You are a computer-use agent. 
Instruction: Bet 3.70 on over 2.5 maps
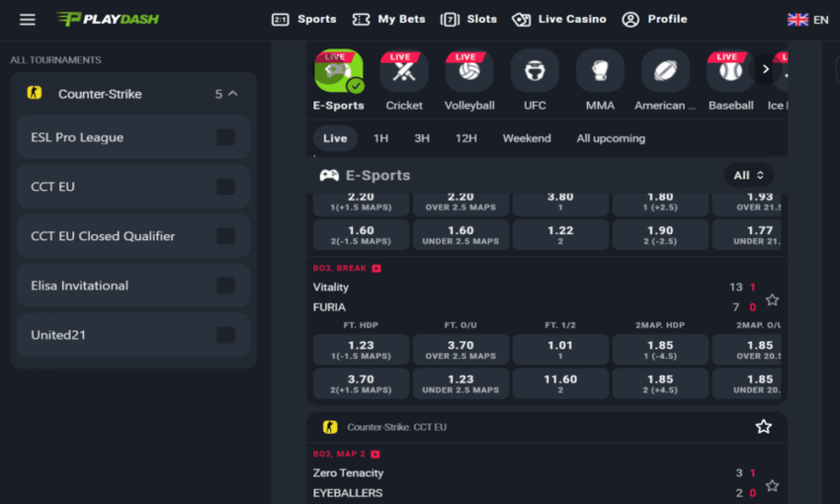click(x=461, y=350)
